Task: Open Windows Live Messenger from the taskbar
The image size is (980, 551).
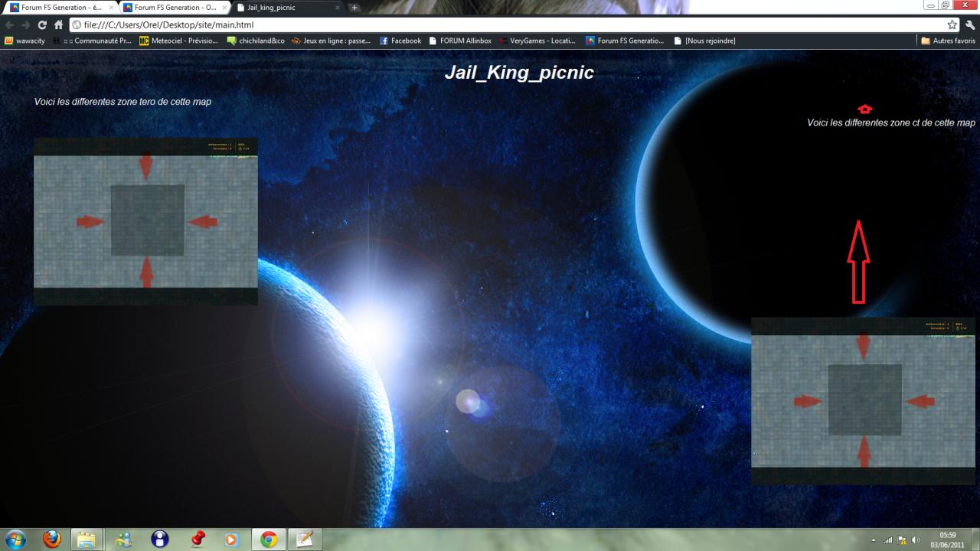Action: 123,540
